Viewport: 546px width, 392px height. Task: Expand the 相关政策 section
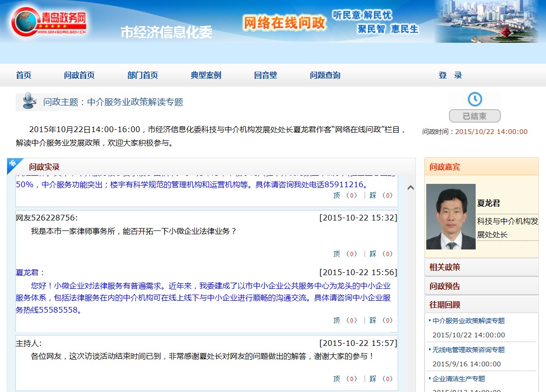445,267
